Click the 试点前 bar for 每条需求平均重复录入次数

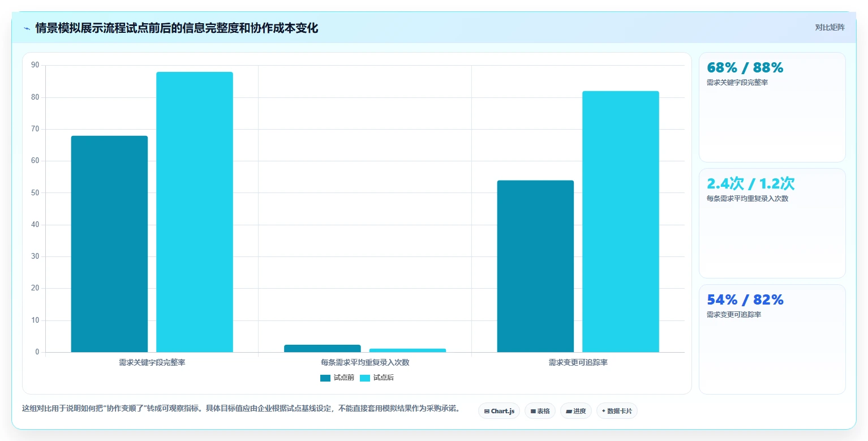(x=323, y=348)
